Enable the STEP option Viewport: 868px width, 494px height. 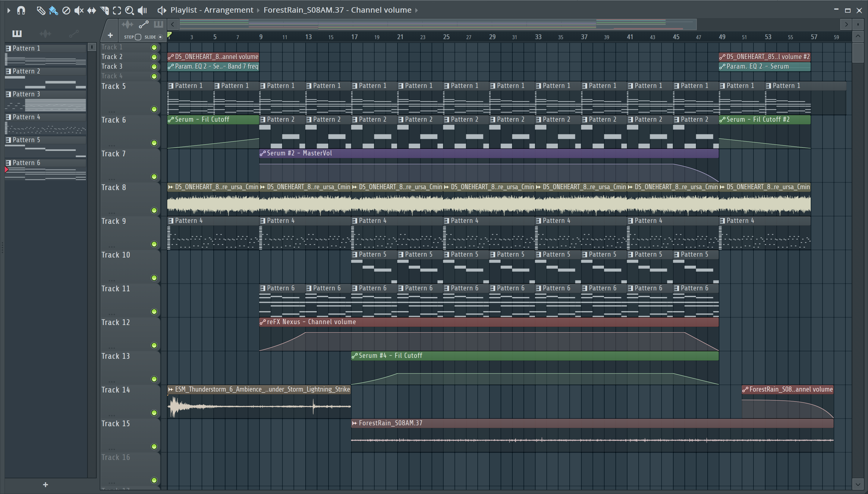[x=138, y=37]
